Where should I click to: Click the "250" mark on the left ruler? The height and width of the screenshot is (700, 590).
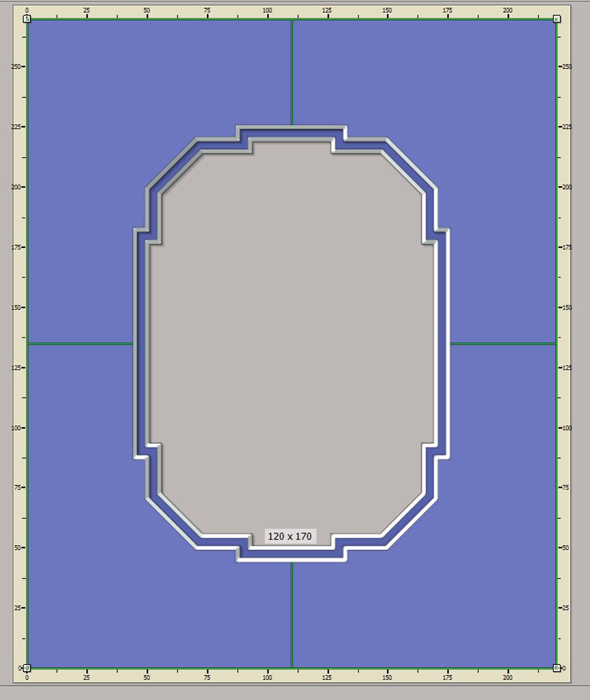[16, 67]
